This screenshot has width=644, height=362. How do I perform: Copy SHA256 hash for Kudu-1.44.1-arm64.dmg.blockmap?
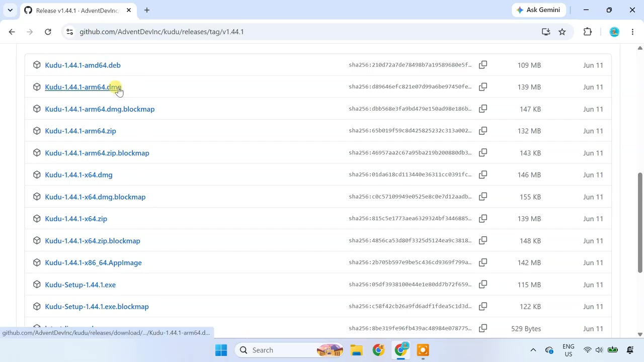point(483,109)
